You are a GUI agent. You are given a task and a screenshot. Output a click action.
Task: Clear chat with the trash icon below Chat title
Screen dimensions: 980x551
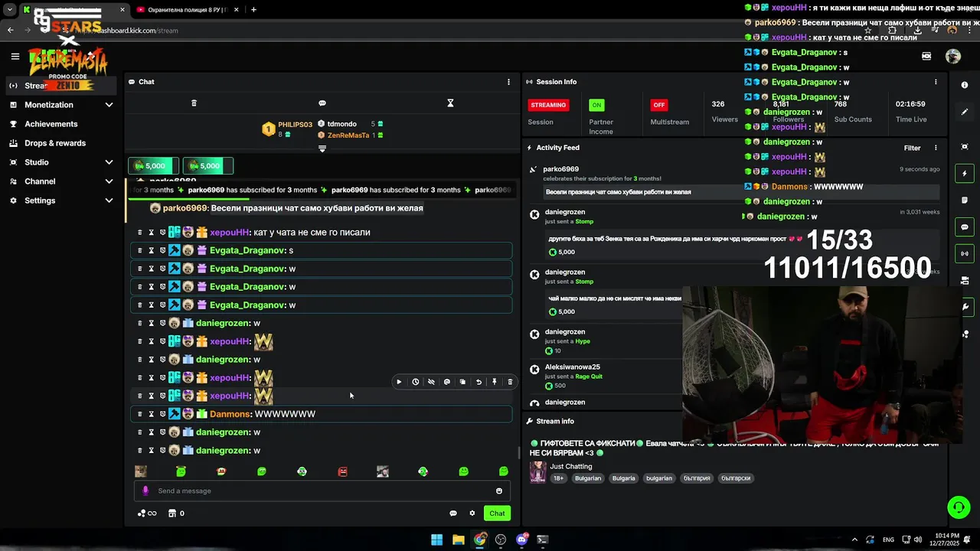point(194,103)
